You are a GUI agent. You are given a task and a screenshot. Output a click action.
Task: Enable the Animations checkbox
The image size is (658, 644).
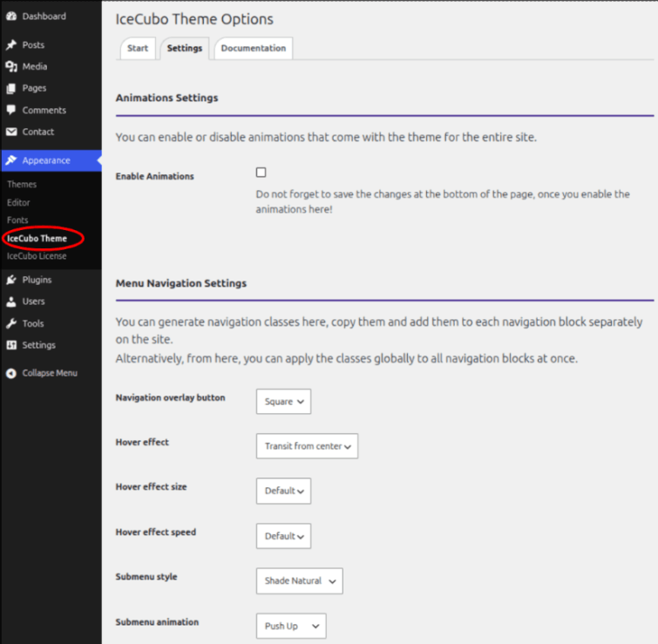261,173
